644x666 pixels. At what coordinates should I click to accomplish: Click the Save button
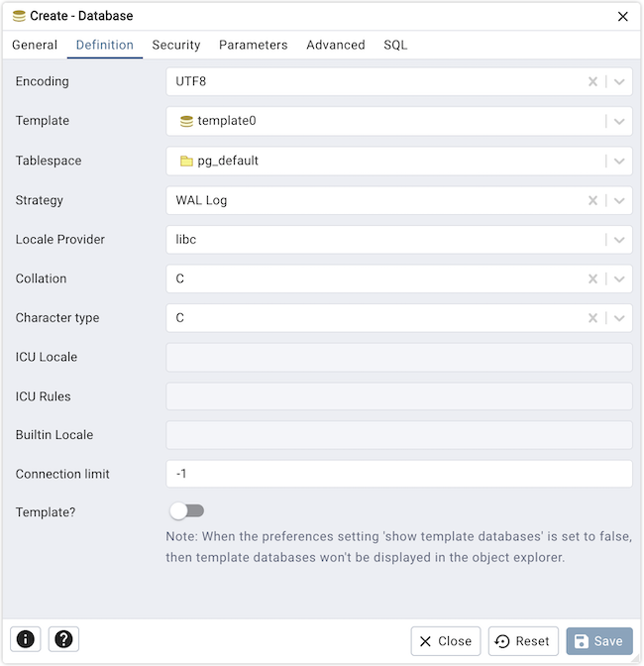599,641
